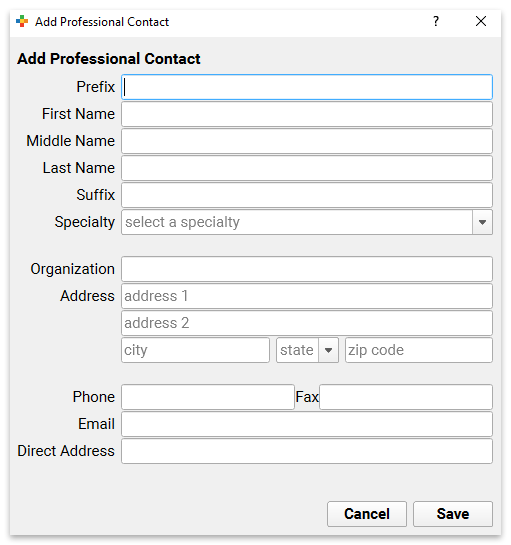Image resolution: width=511 pixels, height=545 pixels.
Task: Click the Phone number field
Action: tap(208, 397)
